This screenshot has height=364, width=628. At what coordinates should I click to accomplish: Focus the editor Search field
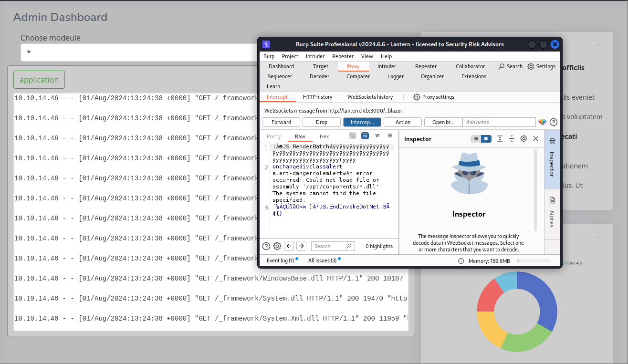click(333, 246)
